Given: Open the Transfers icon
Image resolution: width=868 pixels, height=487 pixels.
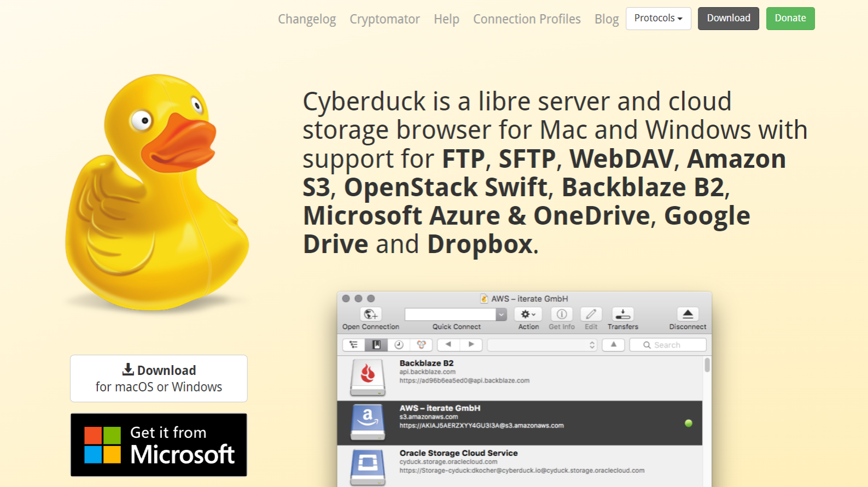Looking at the screenshot, I should click(622, 314).
